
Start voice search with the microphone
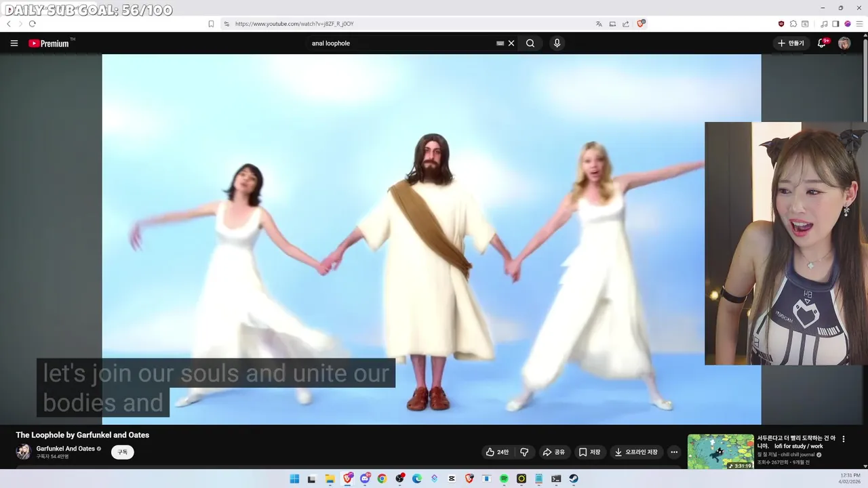click(557, 43)
